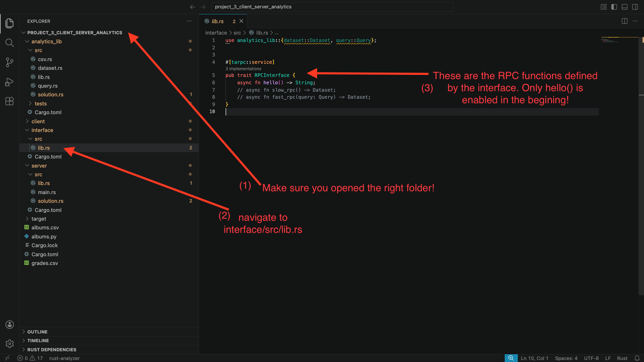Toggle the primary sidebar visibility
Viewport: 644px width, 362px height.
[x=614, y=7]
